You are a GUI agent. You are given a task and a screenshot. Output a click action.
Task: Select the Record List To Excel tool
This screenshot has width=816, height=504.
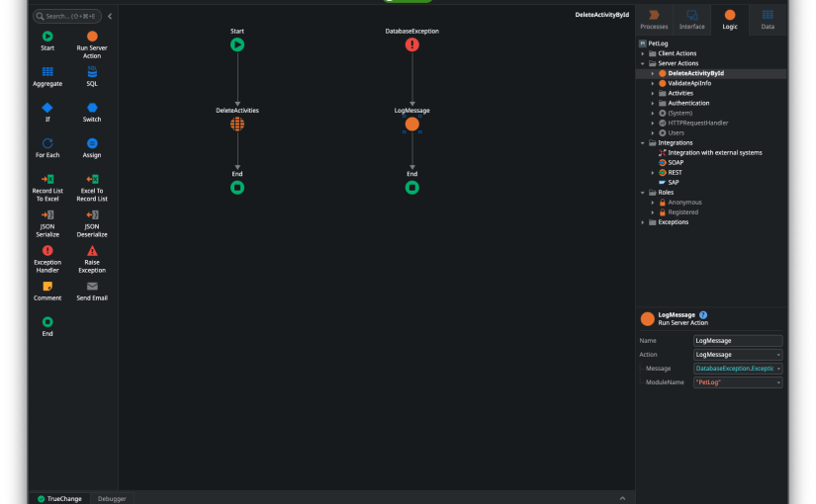pyautogui.click(x=47, y=187)
